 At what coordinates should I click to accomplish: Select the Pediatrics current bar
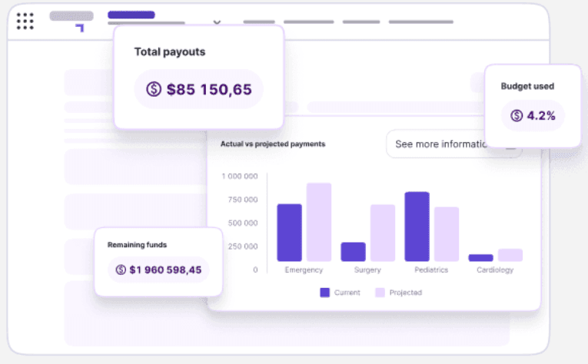[x=417, y=227]
